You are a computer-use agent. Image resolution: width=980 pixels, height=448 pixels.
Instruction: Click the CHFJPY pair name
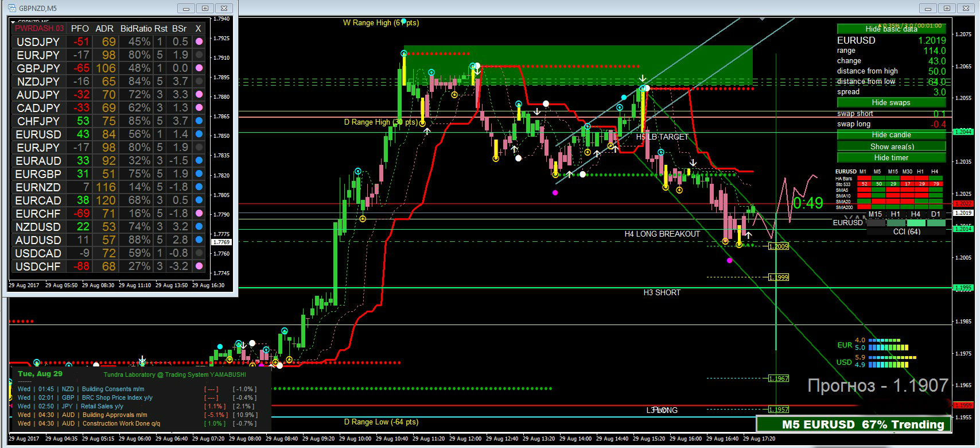(38, 121)
